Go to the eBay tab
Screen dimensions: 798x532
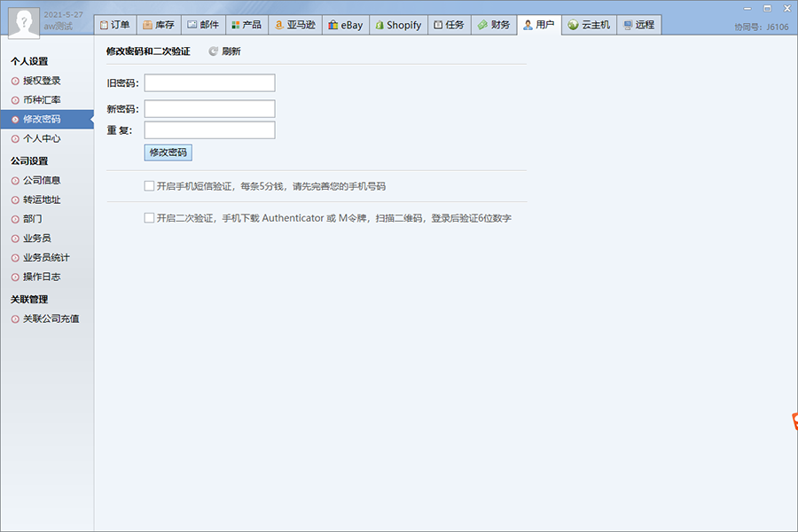tap(345, 25)
